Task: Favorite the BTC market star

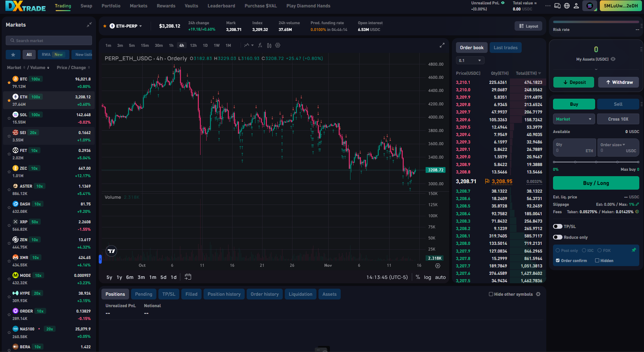Action: point(9,83)
